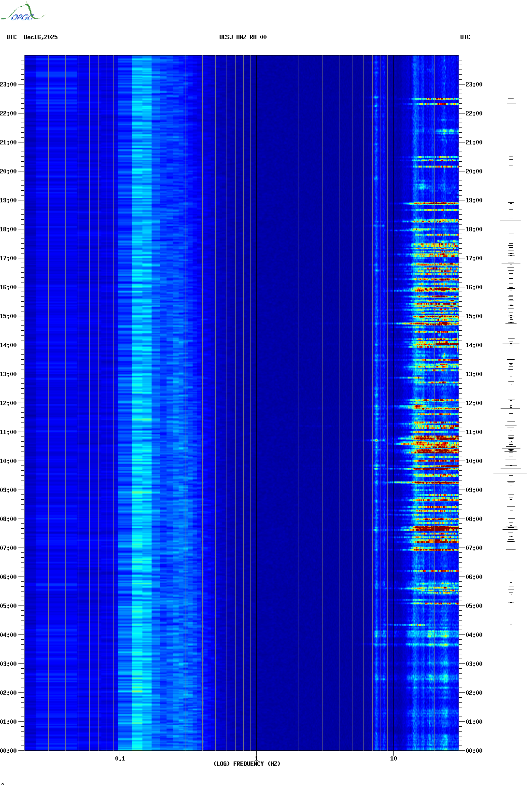Screen dimensions: 532x789
Task: Click the 09:00 time label on left axis
Action: (8, 490)
